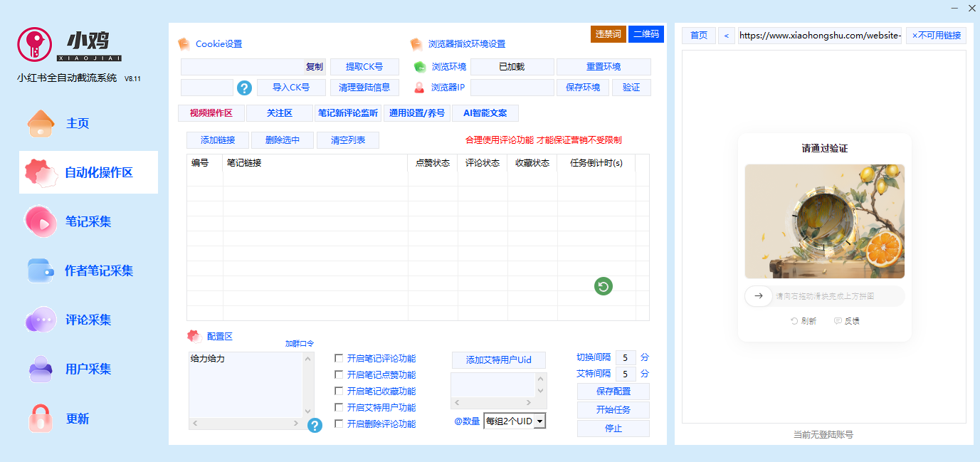Switch to the 关注区 tab
Image resolution: width=980 pixels, height=462 pixels.
278,112
